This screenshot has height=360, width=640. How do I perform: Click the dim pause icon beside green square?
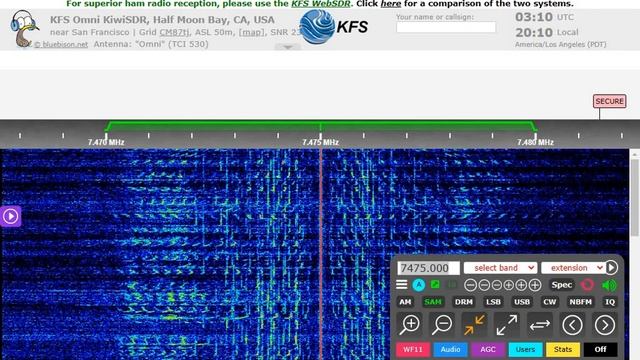click(452, 284)
